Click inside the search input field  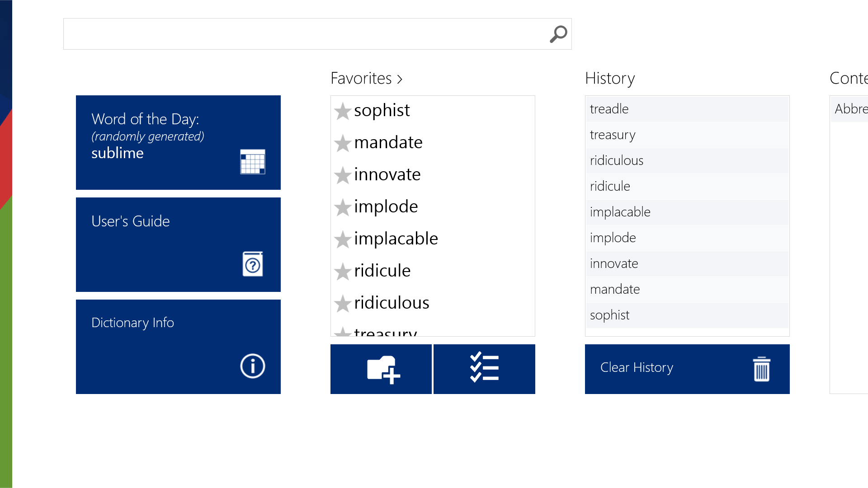pos(294,33)
